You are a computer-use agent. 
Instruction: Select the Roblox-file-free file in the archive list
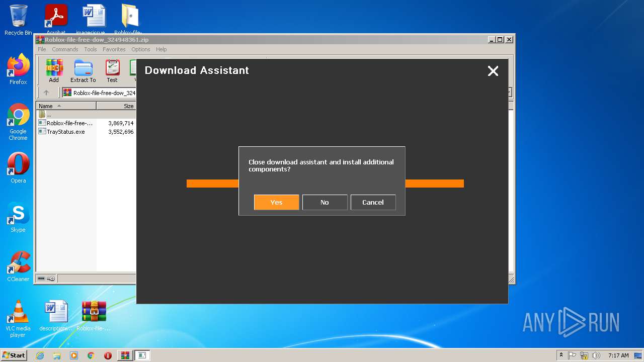click(66, 123)
